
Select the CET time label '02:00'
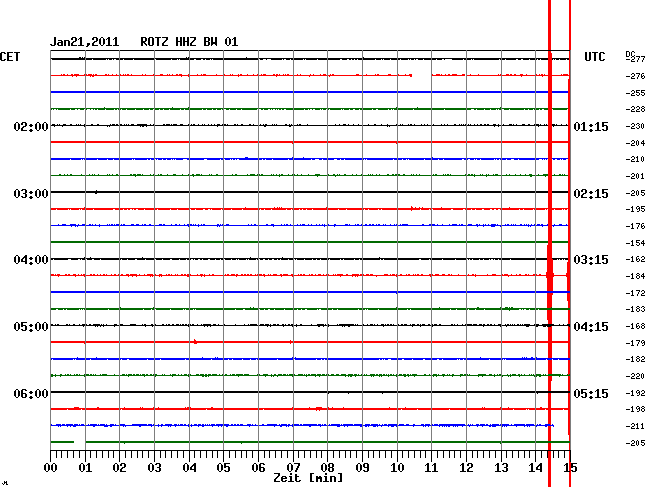point(31,127)
